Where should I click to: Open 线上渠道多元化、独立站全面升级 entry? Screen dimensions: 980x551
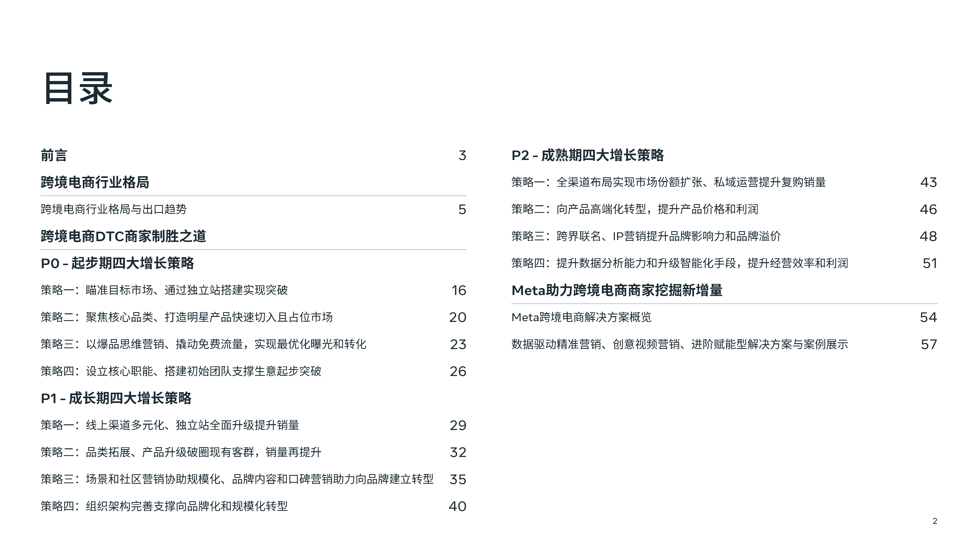tap(170, 425)
